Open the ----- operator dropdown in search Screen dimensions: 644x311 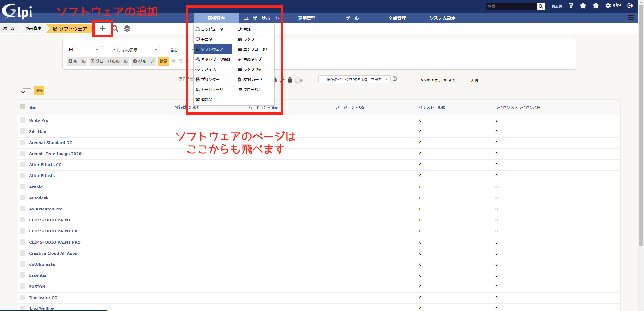87,50
